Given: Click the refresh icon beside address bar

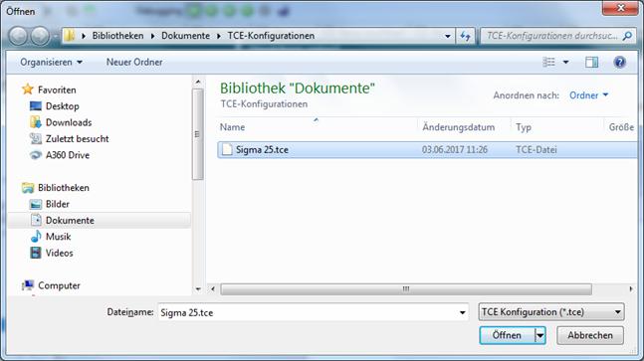Looking at the screenshot, I should pos(466,36).
